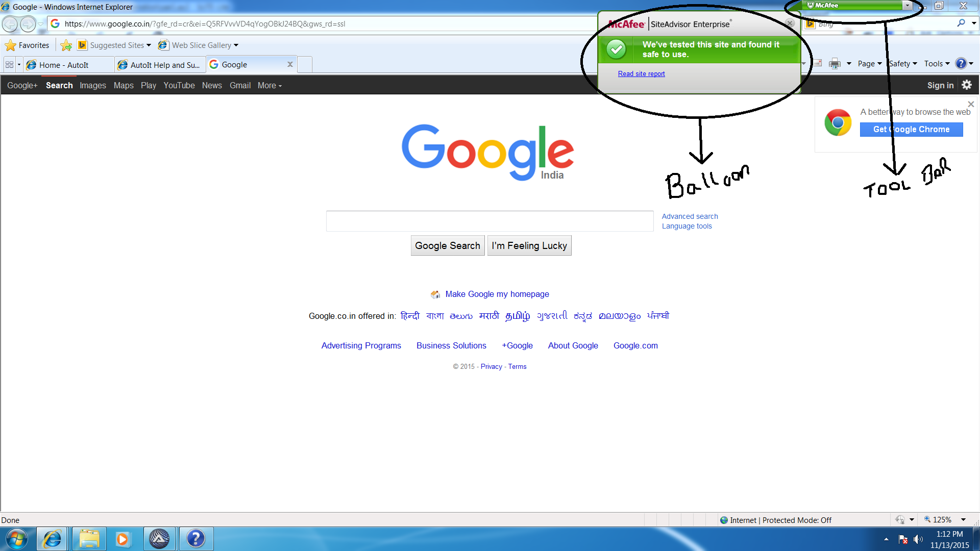Open the Quick Tabs list dropdown arrow

19,65
